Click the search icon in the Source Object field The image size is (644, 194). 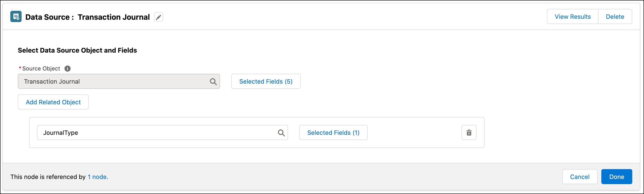click(x=213, y=81)
